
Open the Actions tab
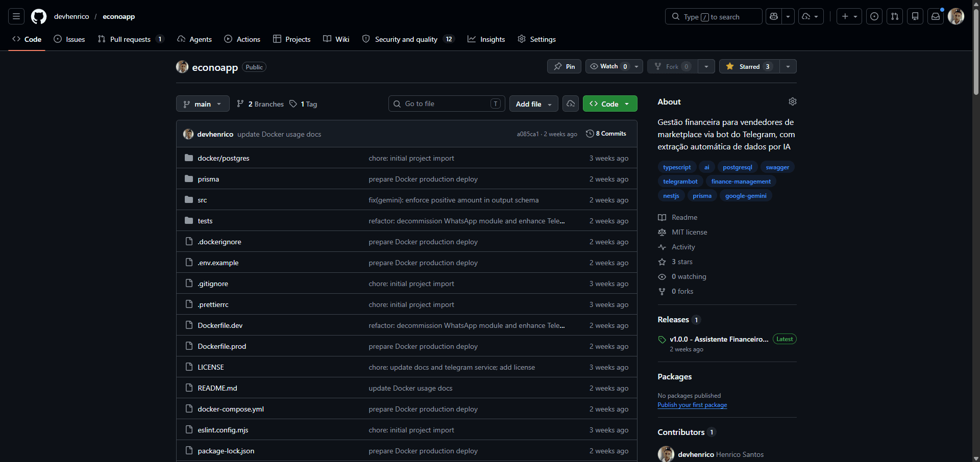242,39
